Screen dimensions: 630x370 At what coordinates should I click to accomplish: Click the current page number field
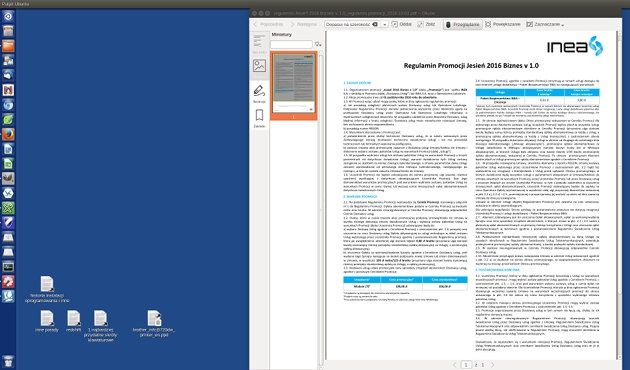point(466,365)
